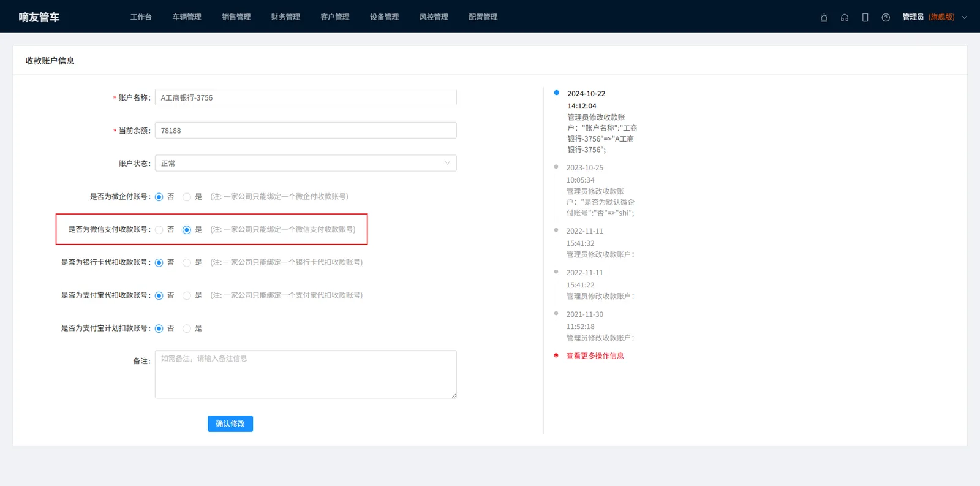
Task: Select 是 for 是否为微信支付收款账号
Action: 187,230
